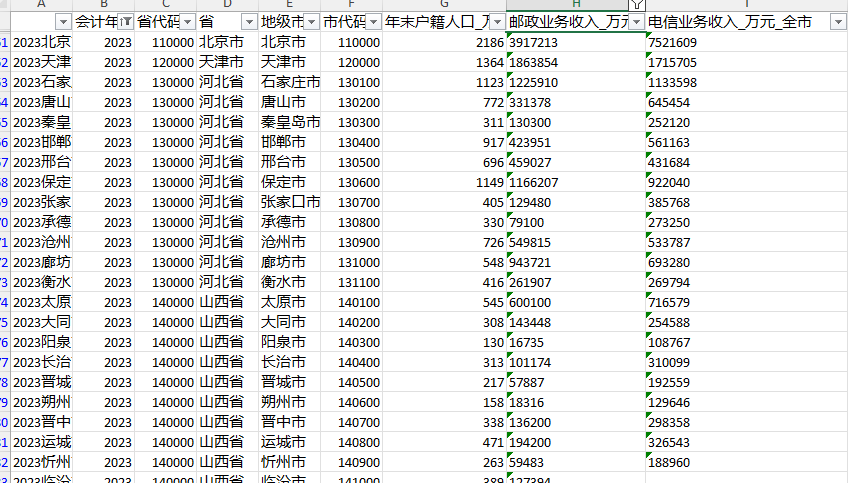Select postal revenue value 1225910
This screenshot has height=483, width=848.
click(576, 82)
